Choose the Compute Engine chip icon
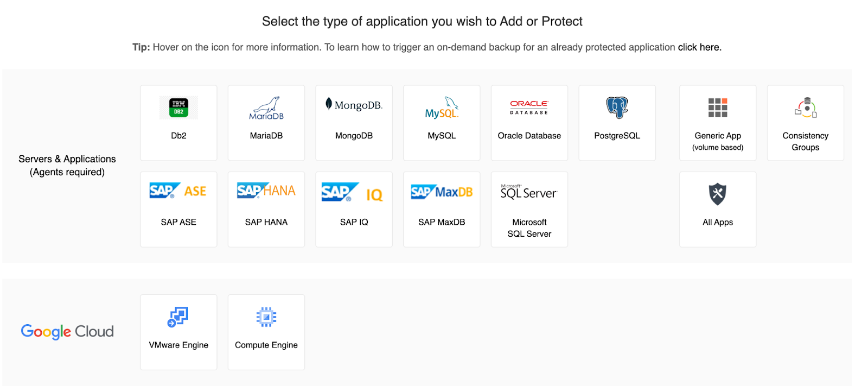The image size is (868, 392). [x=266, y=317]
